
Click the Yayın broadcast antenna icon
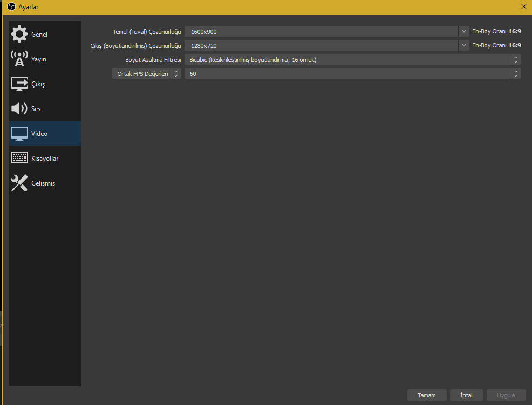pyautogui.click(x=19, y=59)
